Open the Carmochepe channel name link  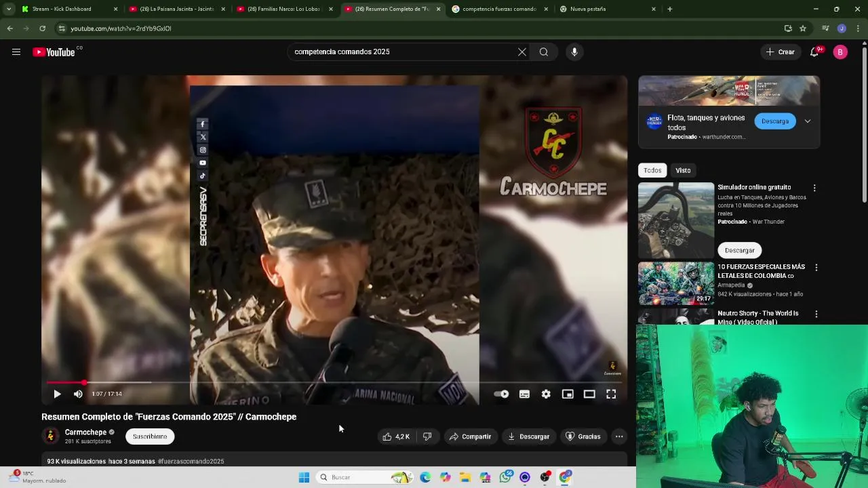[85, 432]
